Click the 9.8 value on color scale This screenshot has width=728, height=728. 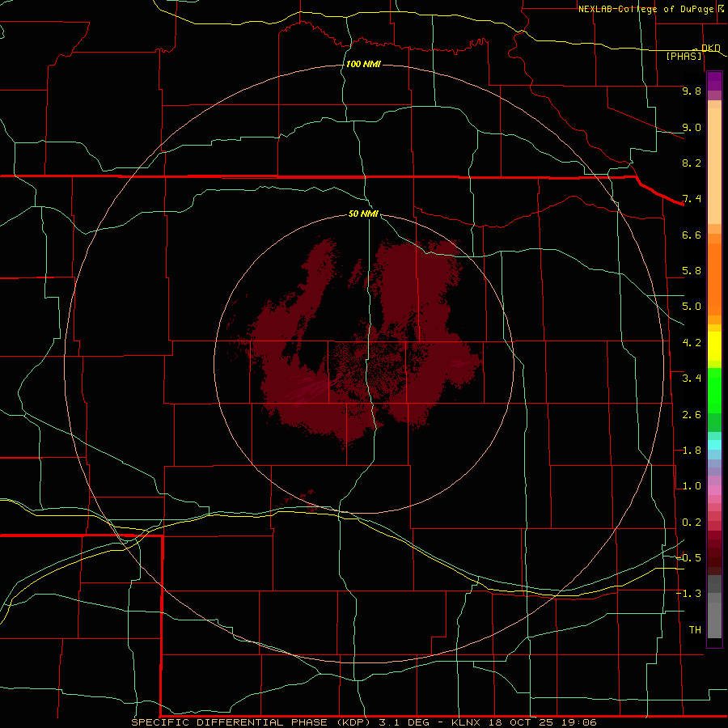coord(692,91)
